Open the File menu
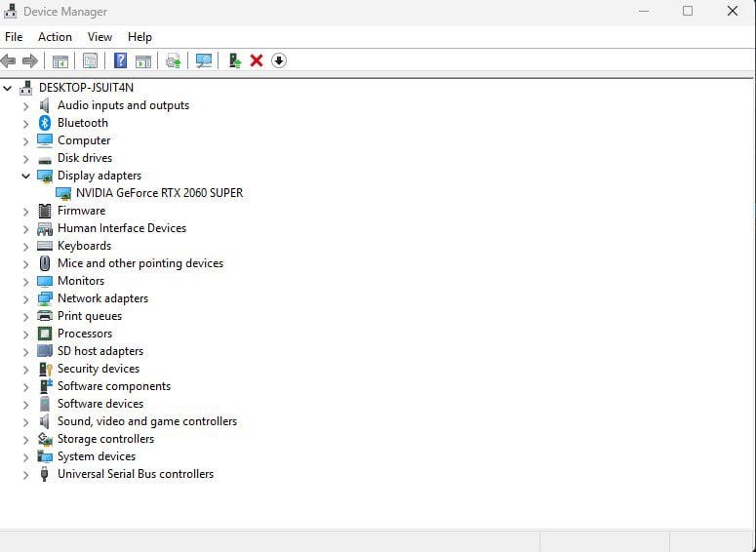The height and width of the screenshot is (552, 756). [14, 37]
